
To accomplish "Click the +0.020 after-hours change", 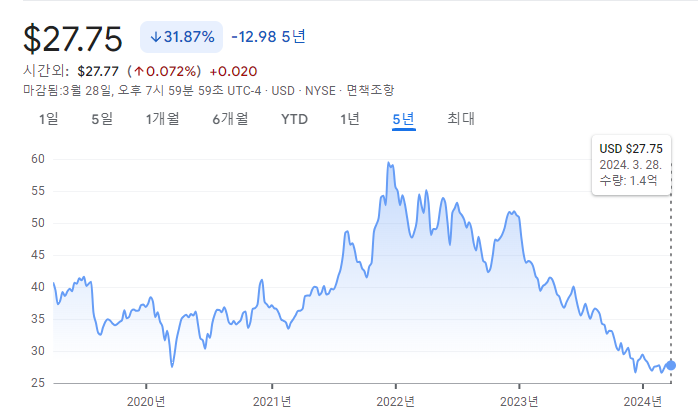I will pos(233,71).
